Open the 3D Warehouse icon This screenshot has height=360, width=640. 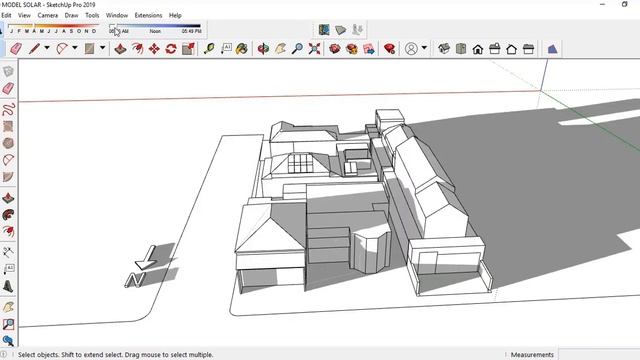click(x=335, y=49)
